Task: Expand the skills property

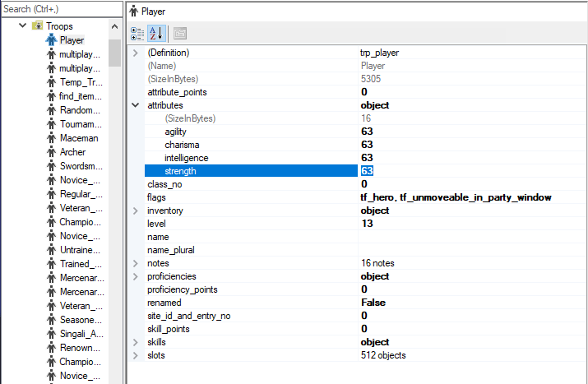Action: tap(136, 342)
